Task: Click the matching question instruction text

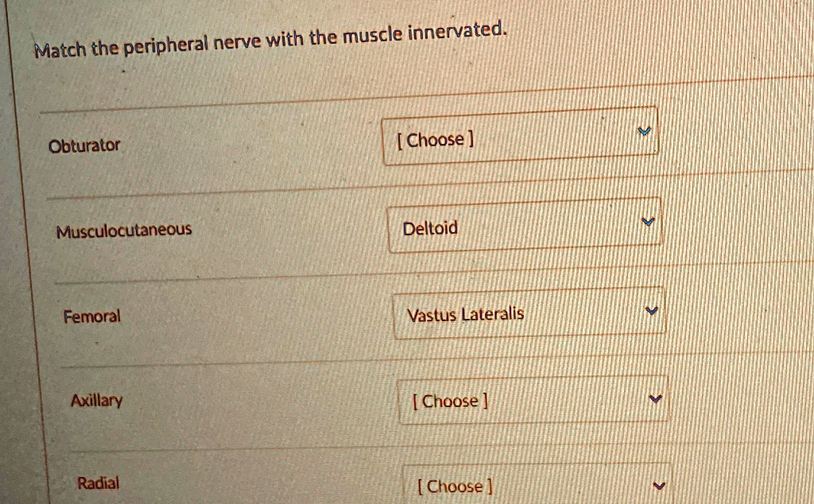Action: (x=269, y=35)
